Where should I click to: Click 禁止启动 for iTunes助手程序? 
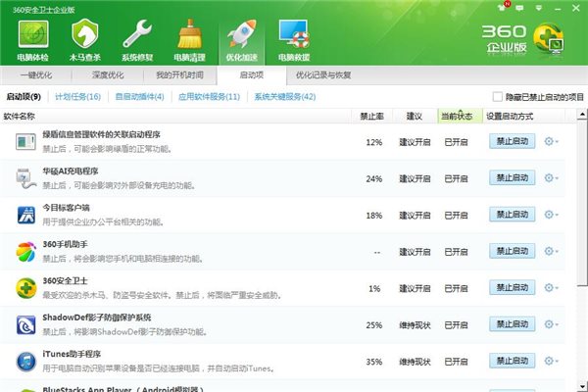coord(513,361)
